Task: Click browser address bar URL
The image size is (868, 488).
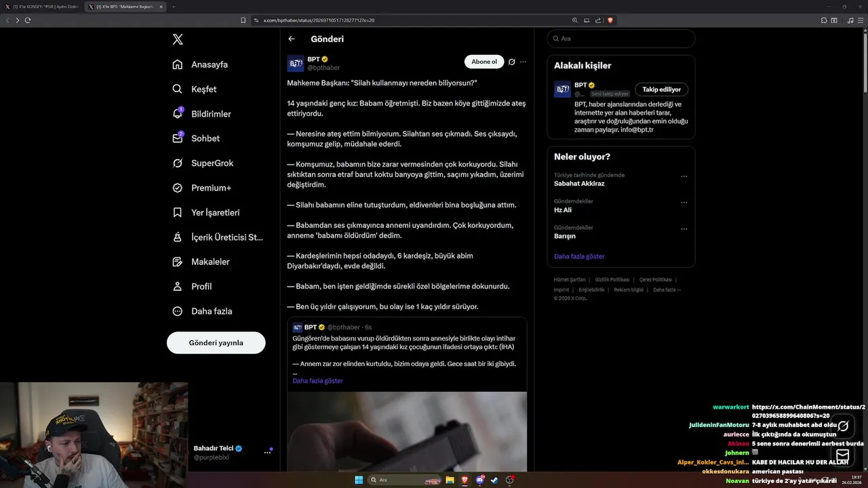Action: click(319, 20)
